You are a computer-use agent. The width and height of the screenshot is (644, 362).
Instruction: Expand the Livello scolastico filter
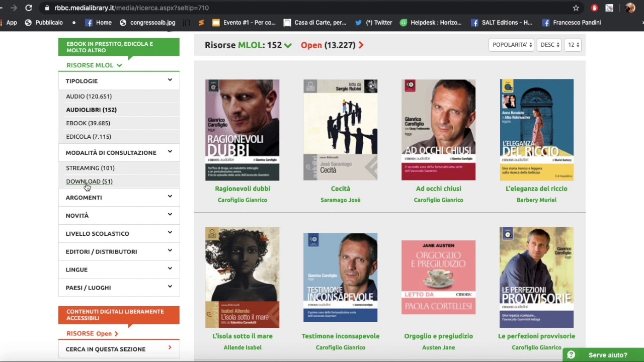(119, 233)
